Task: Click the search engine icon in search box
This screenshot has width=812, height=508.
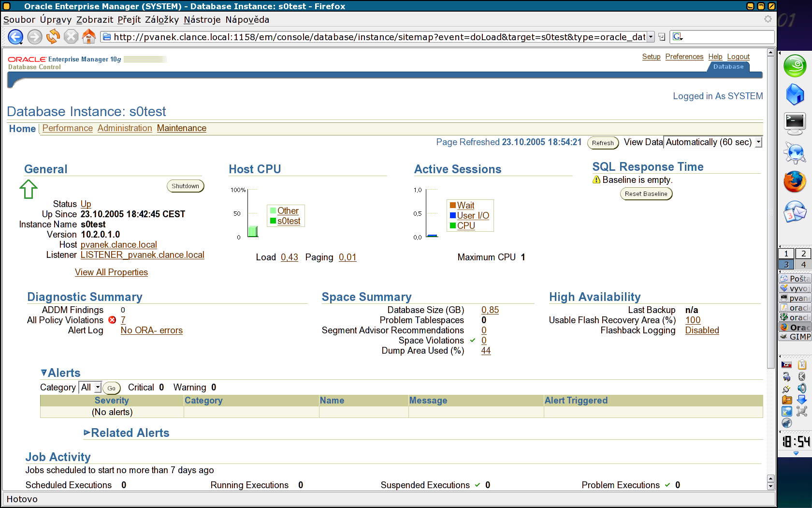Action: (678, 37)
